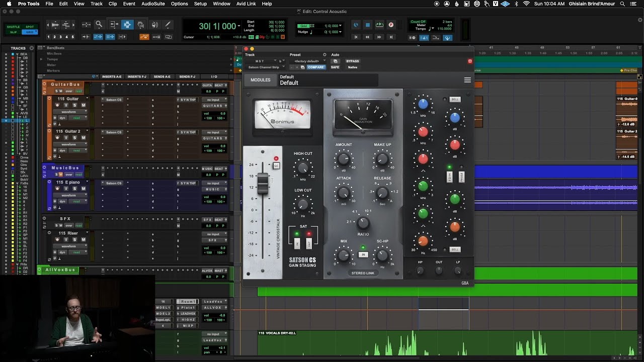644x362 pixels.
Task: Open the E piano track dyn dropdown
Action: point(63,201)
